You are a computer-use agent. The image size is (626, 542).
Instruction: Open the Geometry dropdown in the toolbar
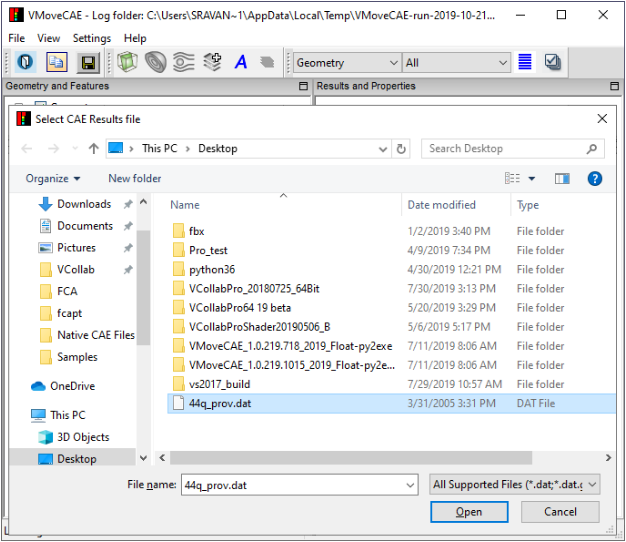[347, 63]
